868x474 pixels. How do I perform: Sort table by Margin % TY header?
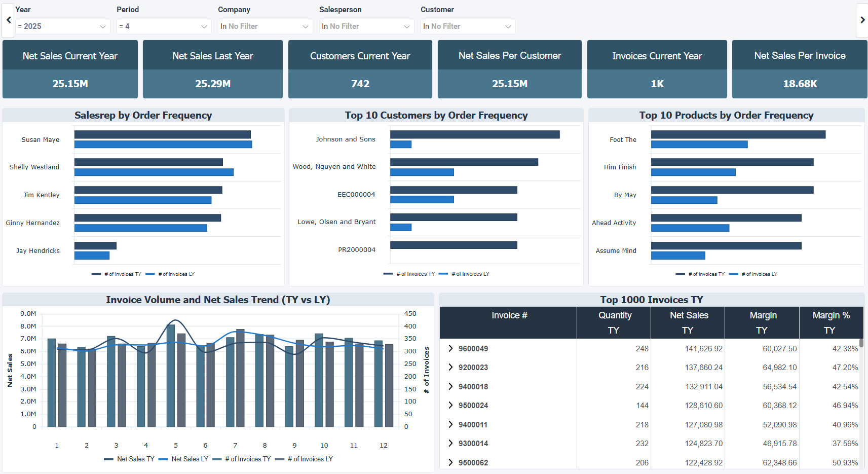click(831, 322)
